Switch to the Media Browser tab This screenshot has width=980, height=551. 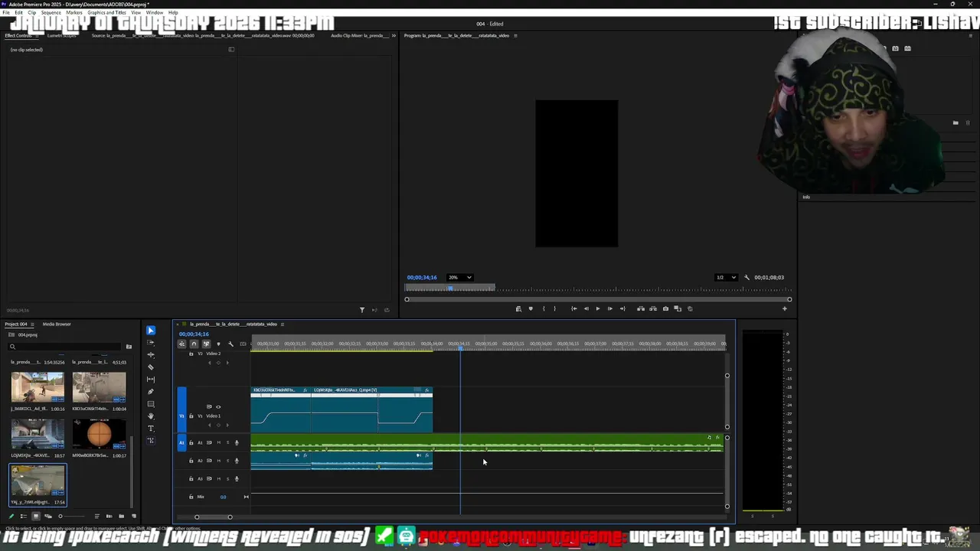pos(57,324)
